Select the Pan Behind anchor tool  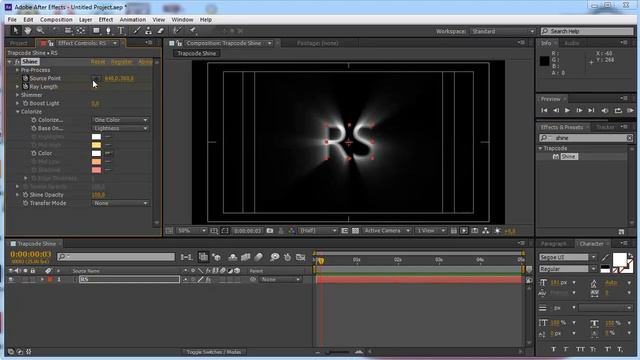click(81, 31)
